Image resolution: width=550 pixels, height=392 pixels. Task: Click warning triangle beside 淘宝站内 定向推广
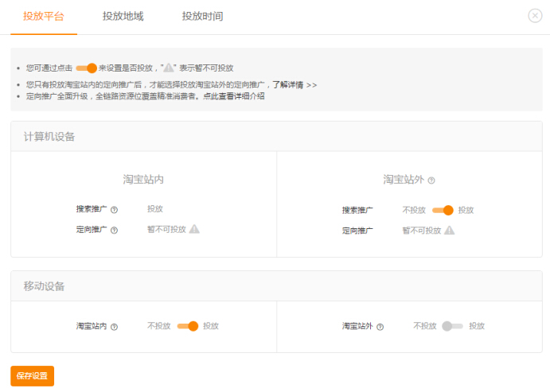pos(194,229)
